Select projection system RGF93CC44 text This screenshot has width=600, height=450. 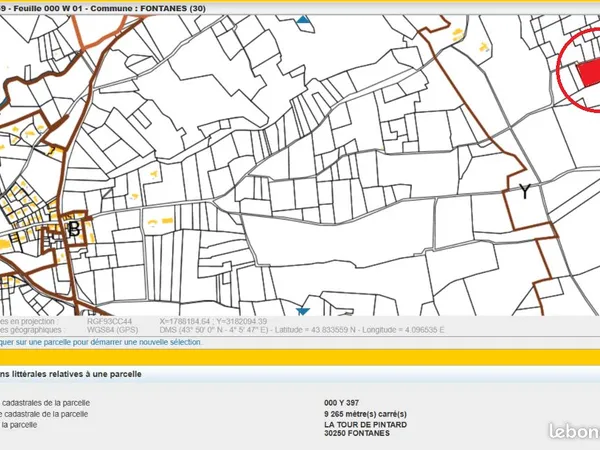tap(109, 321)
